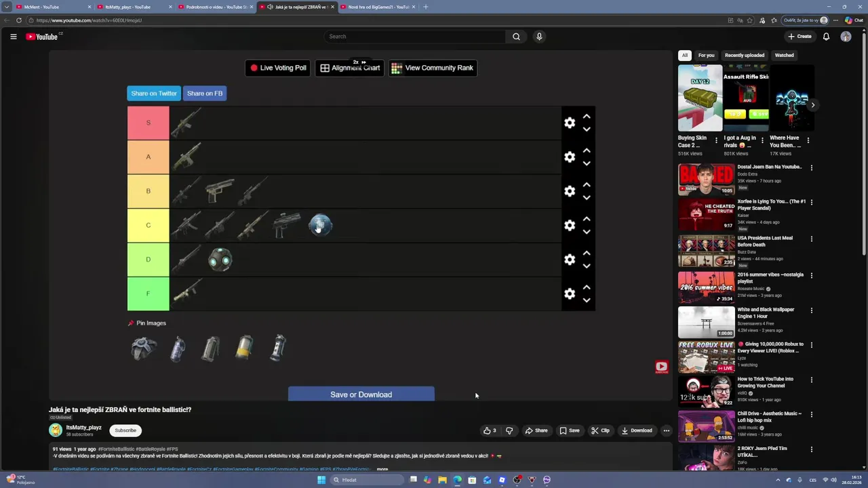Open the ItsMatty_playz channel avatar

[x=56, y=430]
